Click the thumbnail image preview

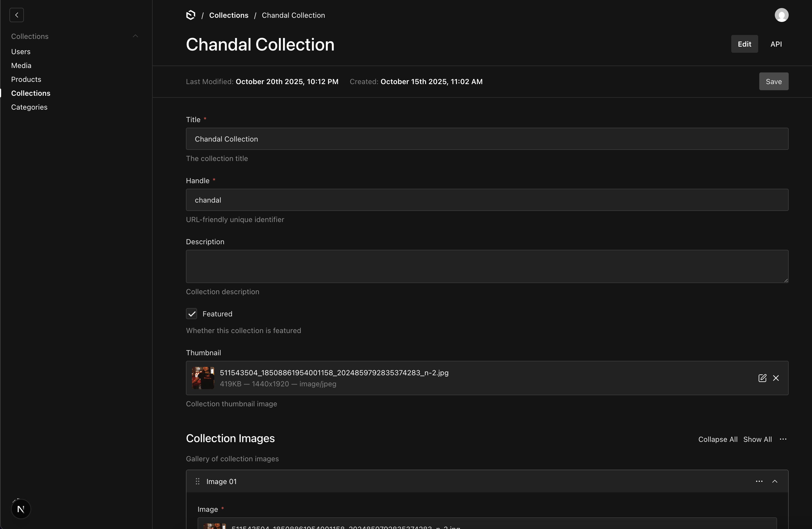[x=203, y=378]
